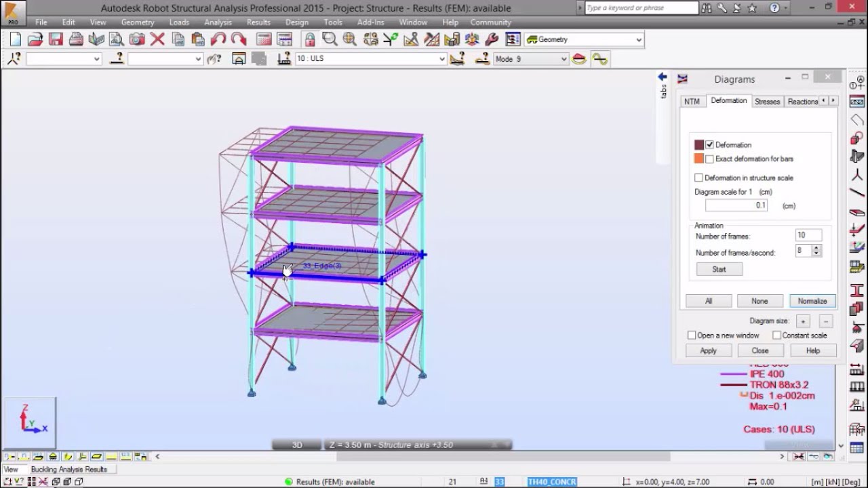
Task: Increase diagram size with plus button
Action: click(x=802, y=321)
